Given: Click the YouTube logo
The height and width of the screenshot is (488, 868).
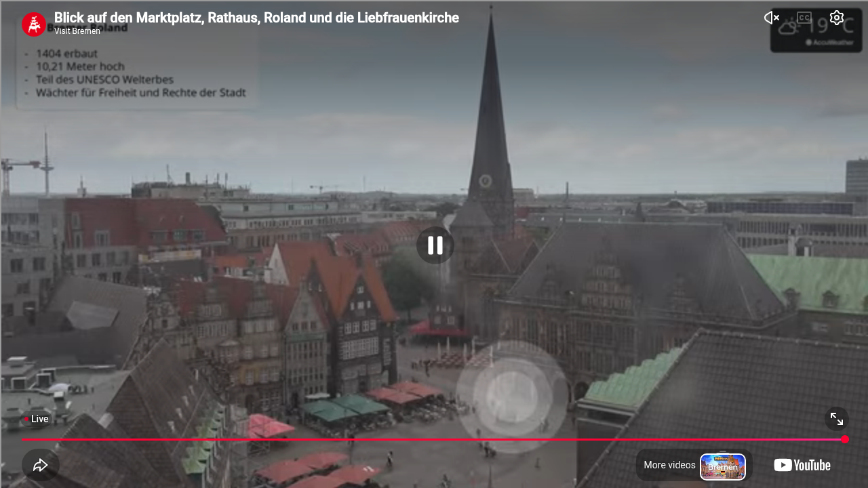Looking at the screenshot, I should point(802,465).
